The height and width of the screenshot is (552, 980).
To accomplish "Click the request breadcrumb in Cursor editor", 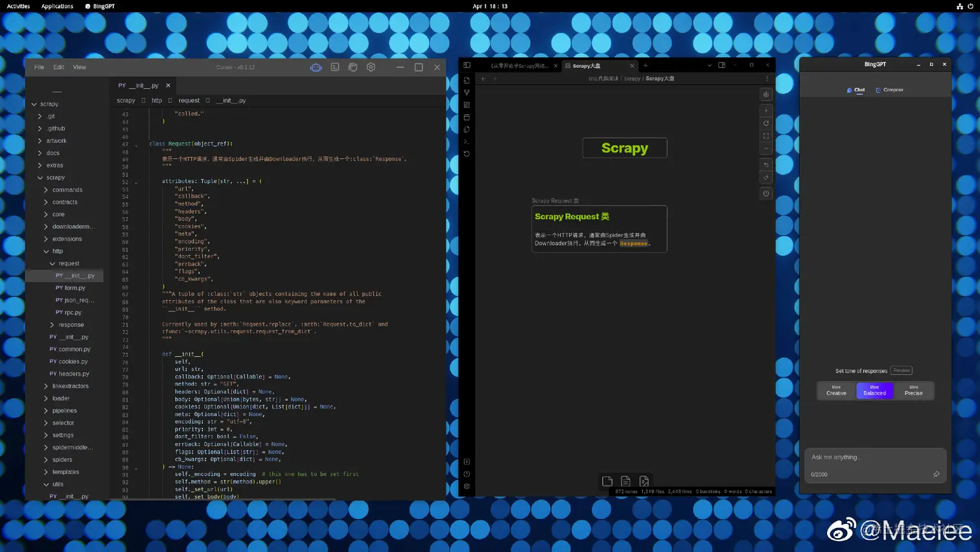I will tap(189, 101).
